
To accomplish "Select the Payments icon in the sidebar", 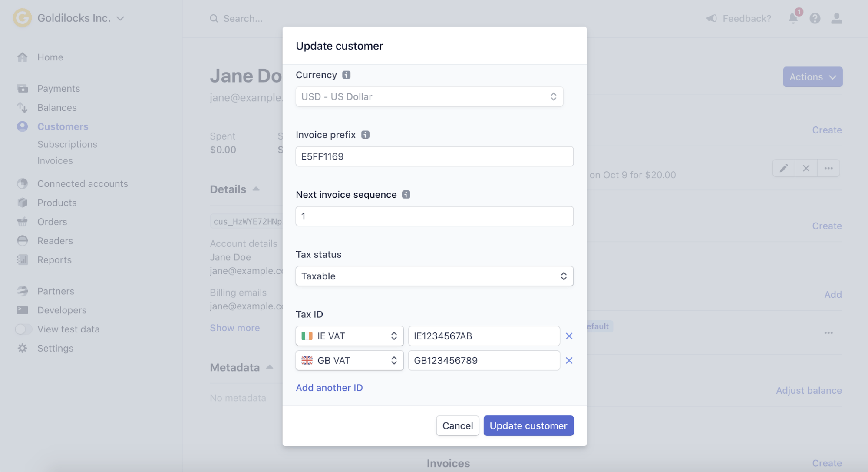I will [x=22, y=88].
